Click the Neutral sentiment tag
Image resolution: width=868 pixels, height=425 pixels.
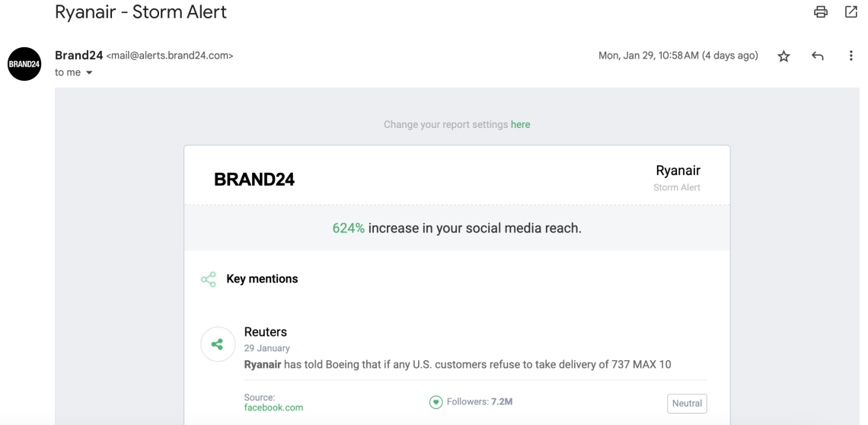[687, 404]
